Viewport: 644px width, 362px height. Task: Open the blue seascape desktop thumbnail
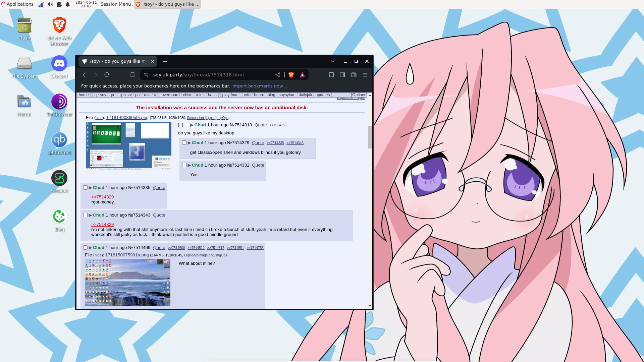click(127, 282)
